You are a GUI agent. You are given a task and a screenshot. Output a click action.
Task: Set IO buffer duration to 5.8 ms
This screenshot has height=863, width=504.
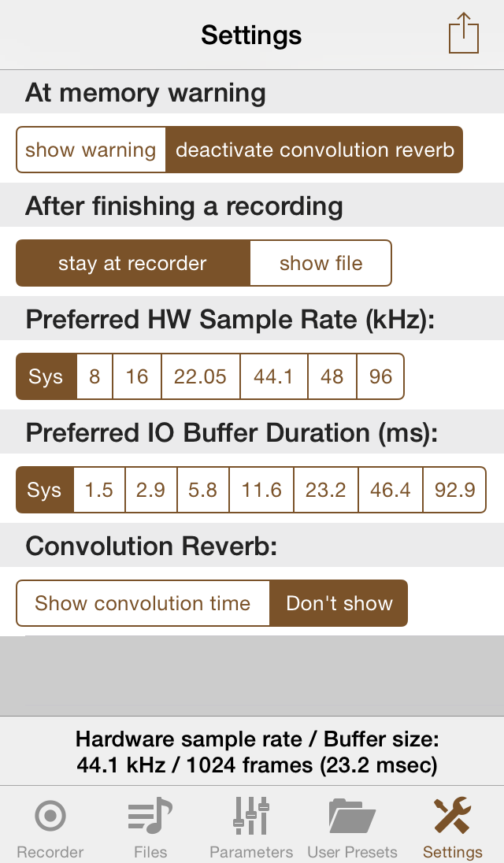pos(202,490)
